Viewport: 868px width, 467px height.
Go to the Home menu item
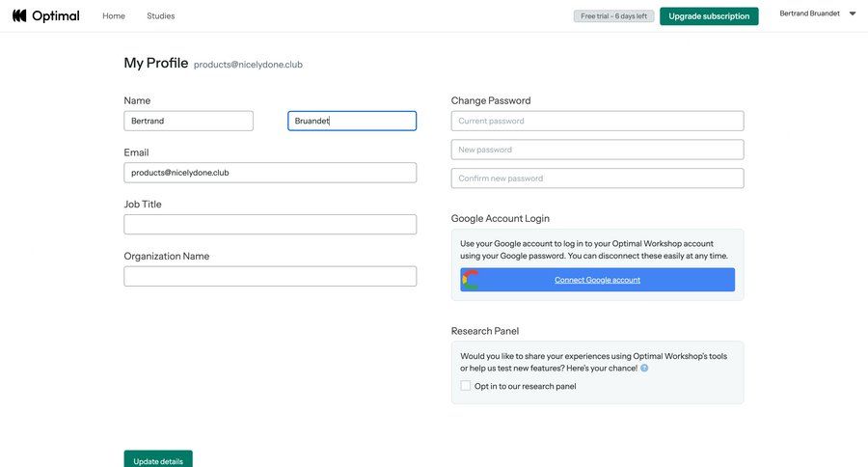click(114, 15)
